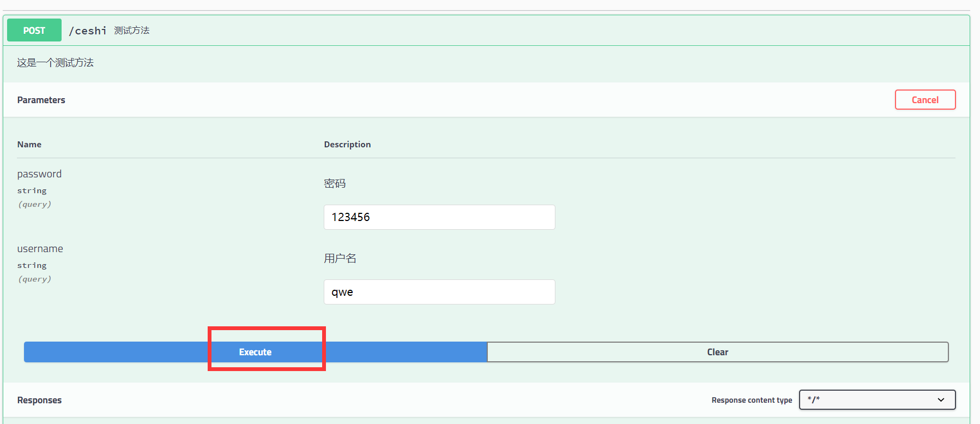
Task: Select the Responses section heading
Action: (x=39, y=400)
